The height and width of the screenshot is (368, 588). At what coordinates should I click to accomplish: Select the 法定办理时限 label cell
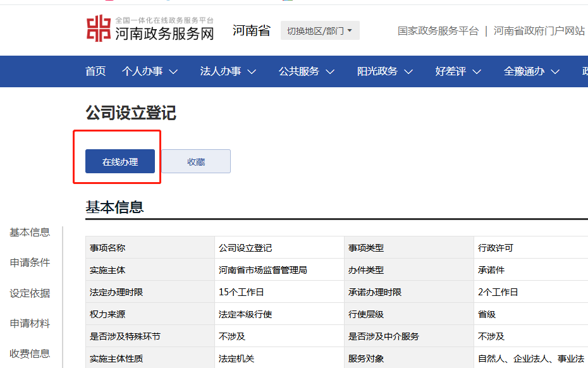pos(150,292)
